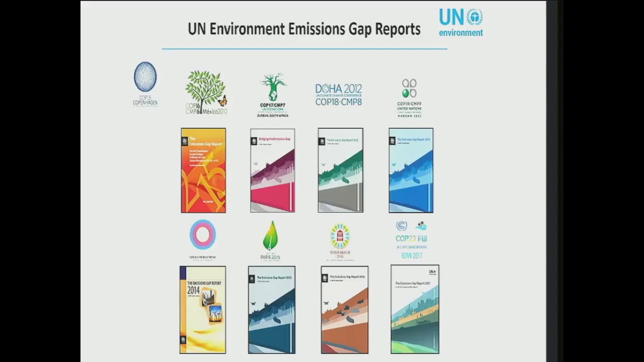Select the green Emissions Gap Report 2012 cover
Screen dimensions: 644x362
[x=341, y=170]
